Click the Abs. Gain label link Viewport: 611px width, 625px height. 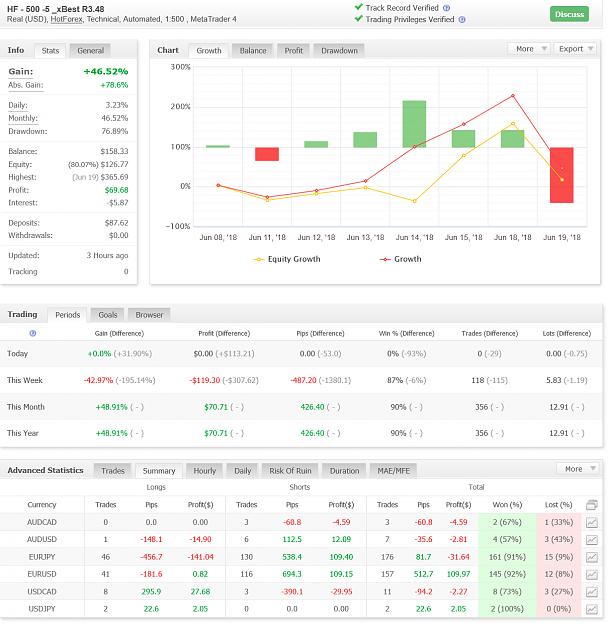[x=26, y=85]
